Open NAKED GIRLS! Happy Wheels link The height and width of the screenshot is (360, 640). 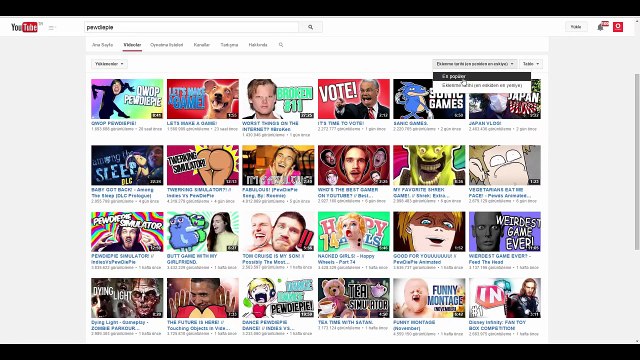(346, 259)
